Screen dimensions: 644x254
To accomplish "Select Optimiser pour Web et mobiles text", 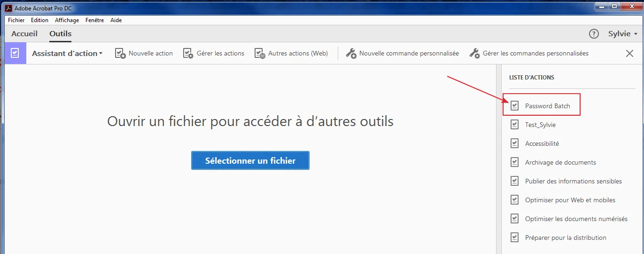I will pyautogui.click(x=570, y=200).
